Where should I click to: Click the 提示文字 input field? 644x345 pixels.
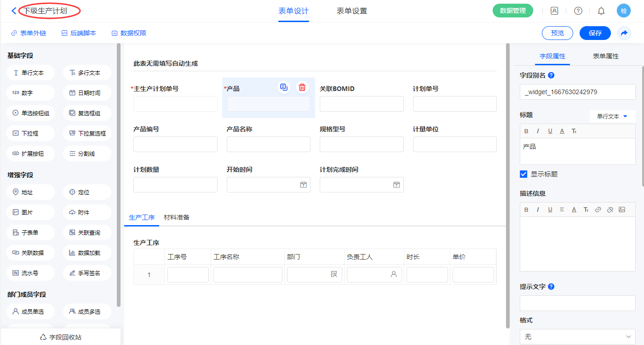point(577,303)
